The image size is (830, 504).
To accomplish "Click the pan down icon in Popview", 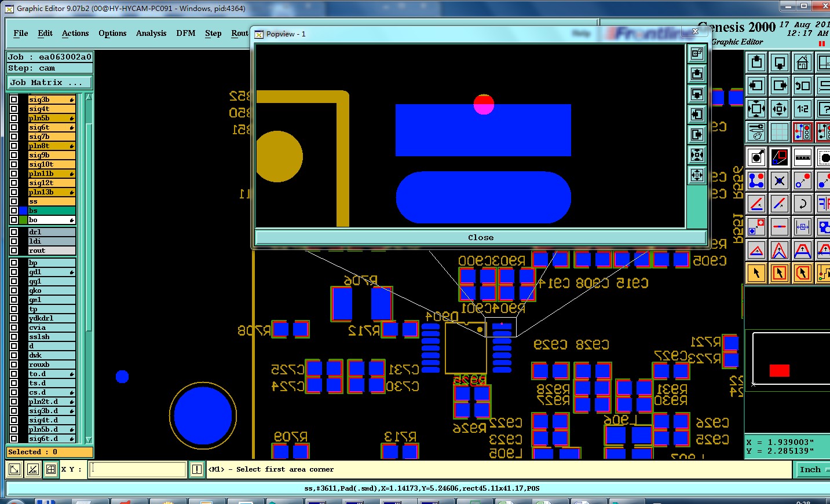I will (x=697, y=94).
